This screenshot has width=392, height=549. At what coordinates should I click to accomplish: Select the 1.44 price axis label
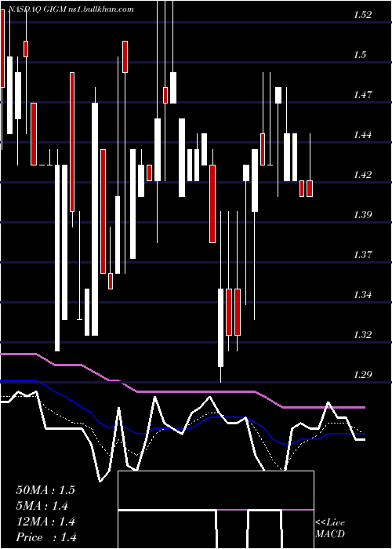(x=362, y=135)
